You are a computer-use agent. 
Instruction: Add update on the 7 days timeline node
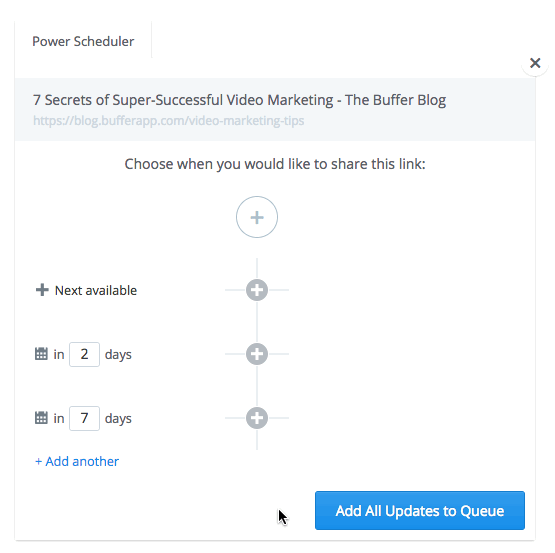(x=257, y=418)
